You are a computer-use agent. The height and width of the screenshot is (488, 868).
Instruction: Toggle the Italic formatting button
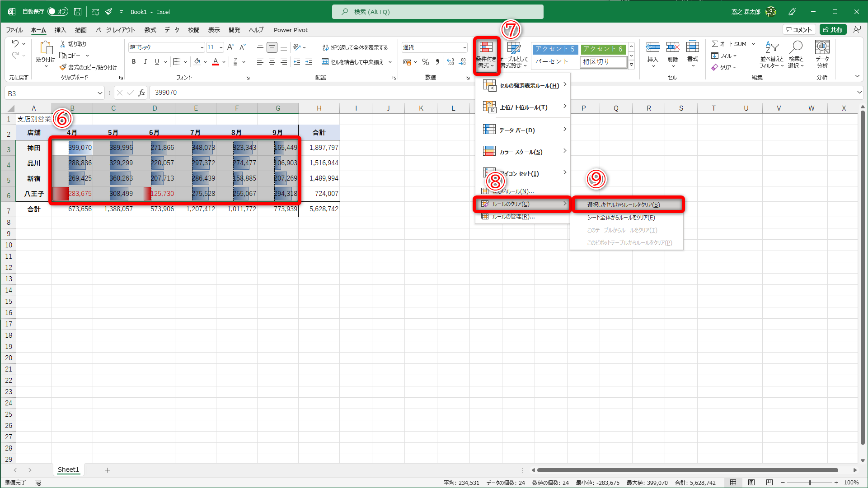click(x=145, y=62)
